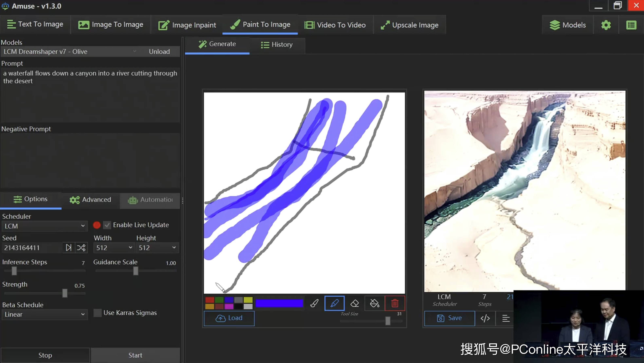Select the paintbrush drawing tool
The image size is (644, 363).
pos(314,303)
